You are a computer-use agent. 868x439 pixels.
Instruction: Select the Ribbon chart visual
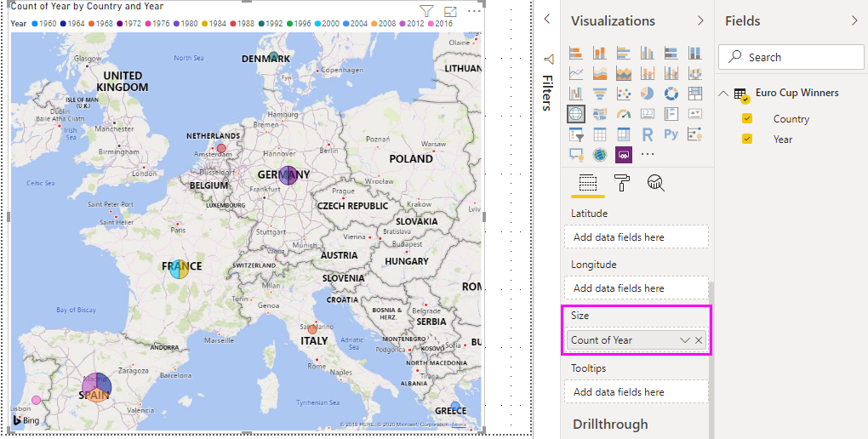(694, 73)
